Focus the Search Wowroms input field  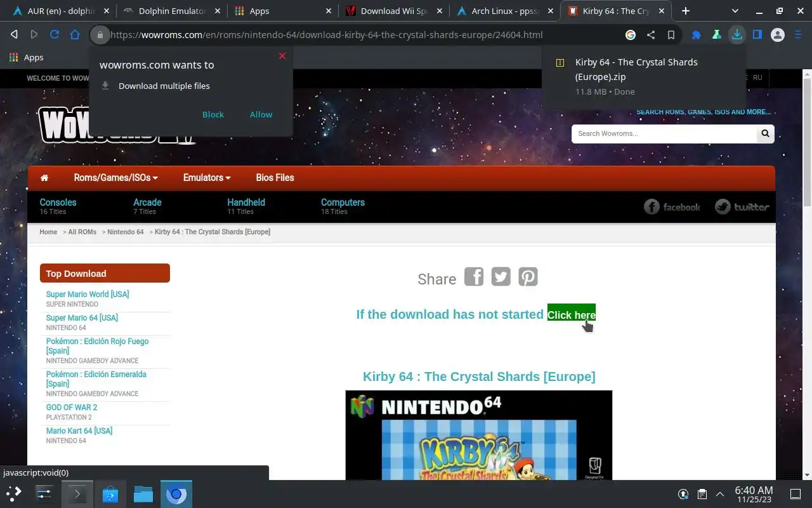tap(664, 133)
